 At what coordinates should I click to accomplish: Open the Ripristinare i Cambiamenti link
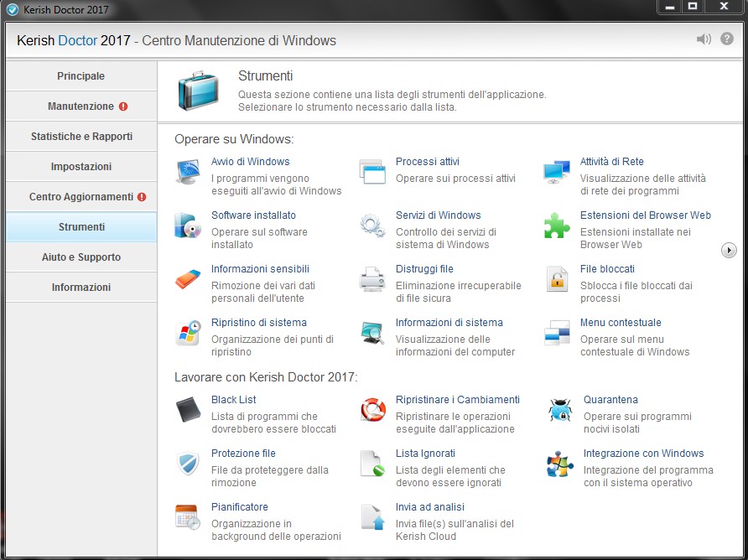(458, 400)
